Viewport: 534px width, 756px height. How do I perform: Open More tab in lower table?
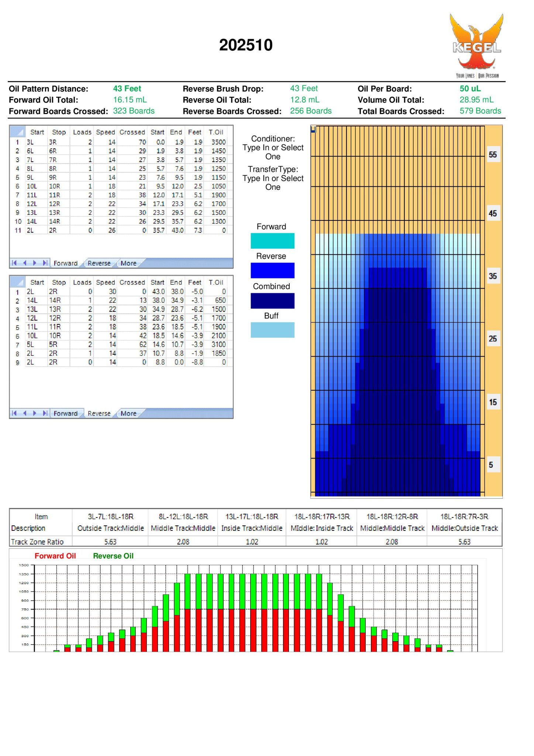(128, 413)
